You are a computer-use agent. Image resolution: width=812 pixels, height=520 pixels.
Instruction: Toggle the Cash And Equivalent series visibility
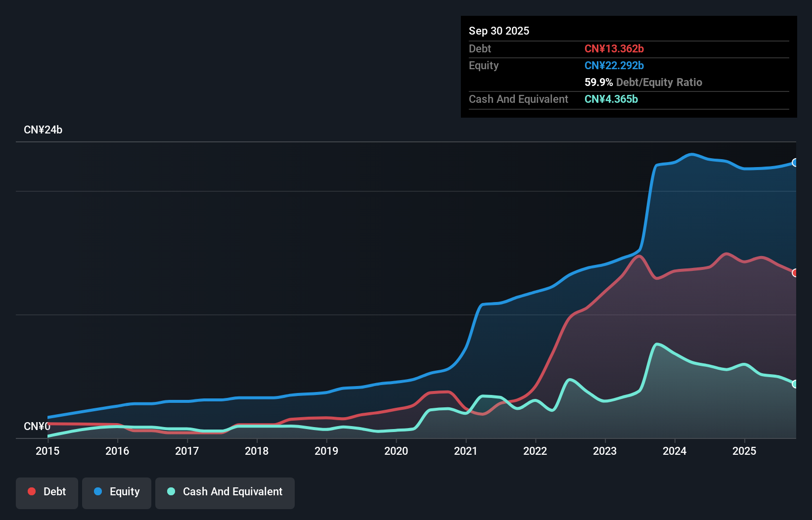coord(225,492)
